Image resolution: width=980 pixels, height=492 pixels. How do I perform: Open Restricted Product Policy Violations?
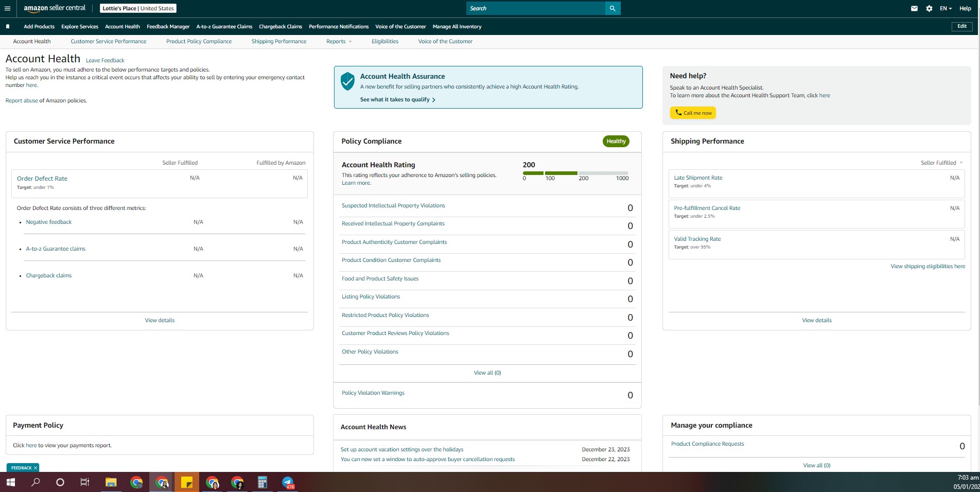385,315
